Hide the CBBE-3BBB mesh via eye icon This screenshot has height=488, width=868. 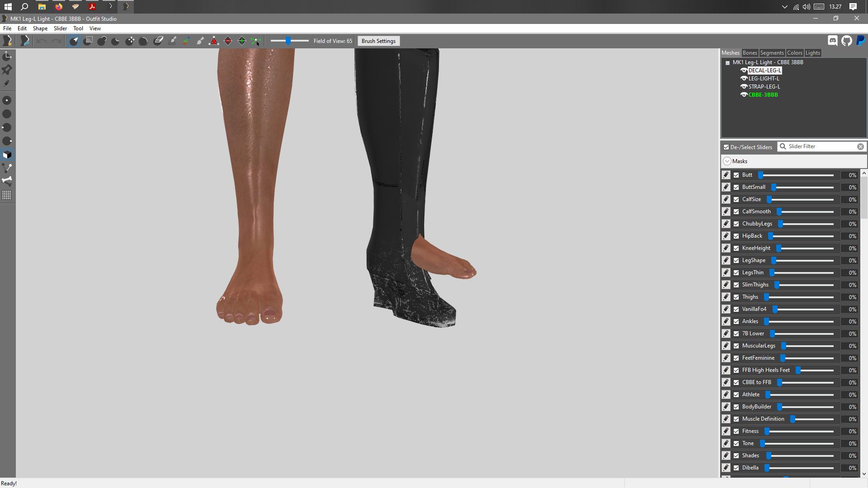click(744, 95)
